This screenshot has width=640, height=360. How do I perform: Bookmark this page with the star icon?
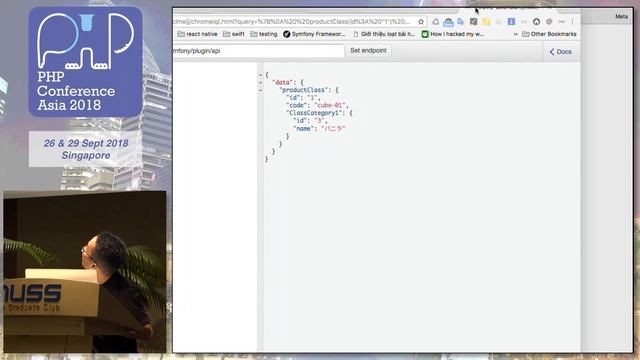coord(421,22)
